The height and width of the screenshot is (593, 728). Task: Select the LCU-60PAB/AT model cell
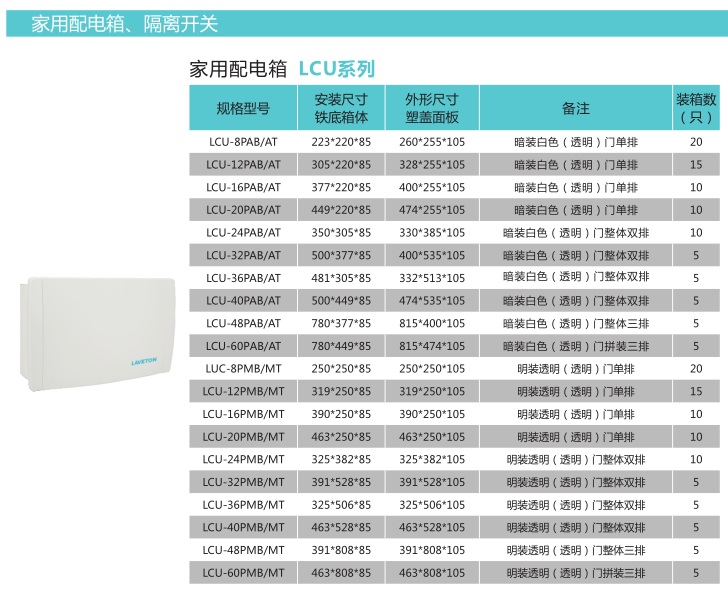(x=243, y=346)
